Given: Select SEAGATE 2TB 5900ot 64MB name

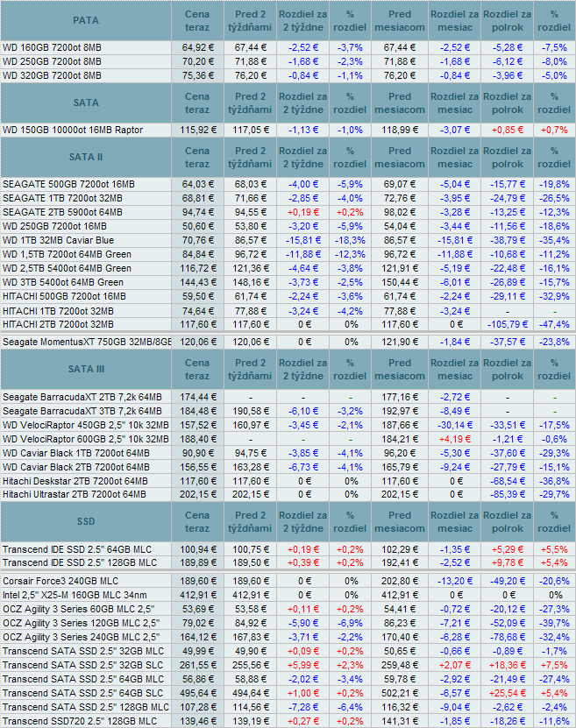Looking at the screenshot, I should 63,212.
